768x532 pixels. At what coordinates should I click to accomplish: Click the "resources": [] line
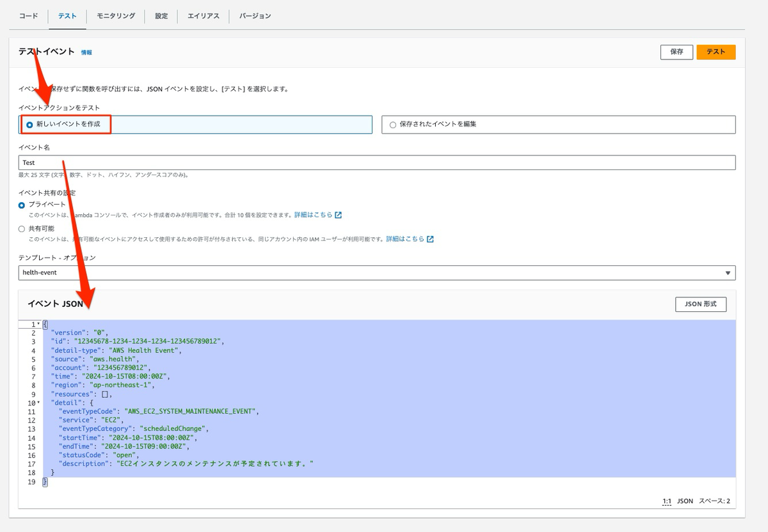82,394
